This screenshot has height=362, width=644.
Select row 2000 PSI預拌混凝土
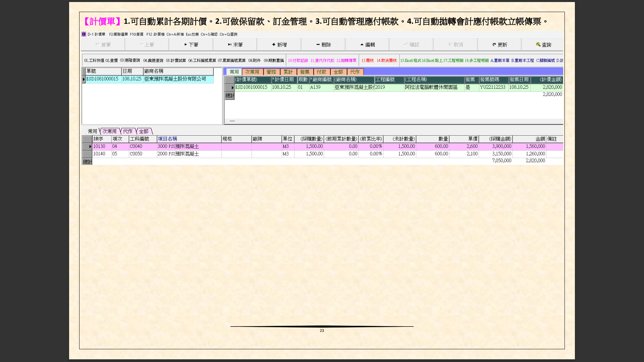(x=322, y=154)
